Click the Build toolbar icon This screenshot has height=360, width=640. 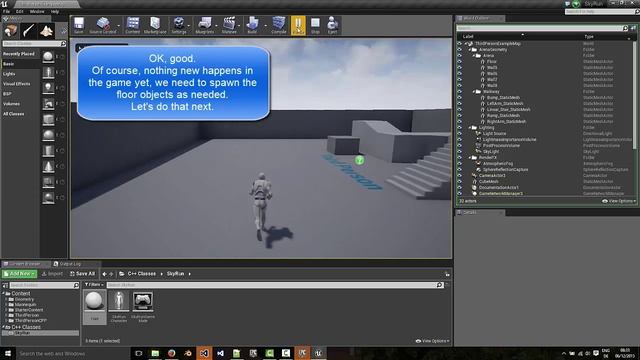(252, 25)
